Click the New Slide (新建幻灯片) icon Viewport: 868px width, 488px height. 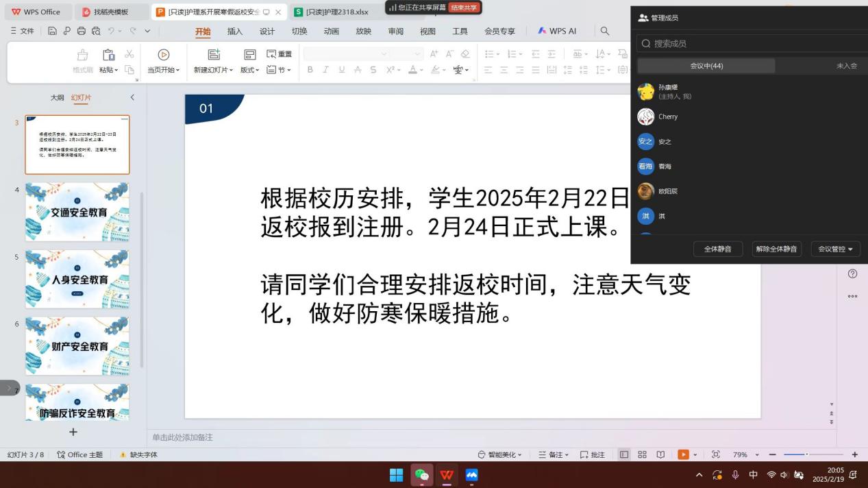tap(214, 55)
